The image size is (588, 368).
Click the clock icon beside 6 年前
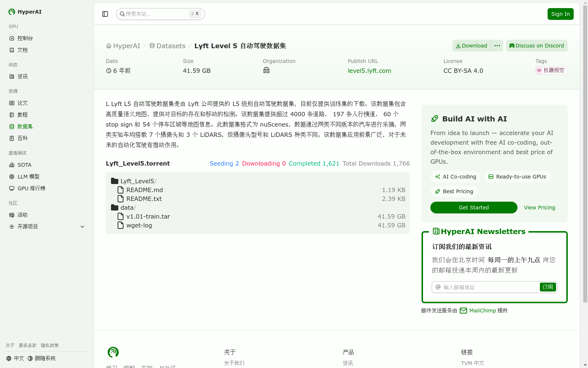[109, 71]
